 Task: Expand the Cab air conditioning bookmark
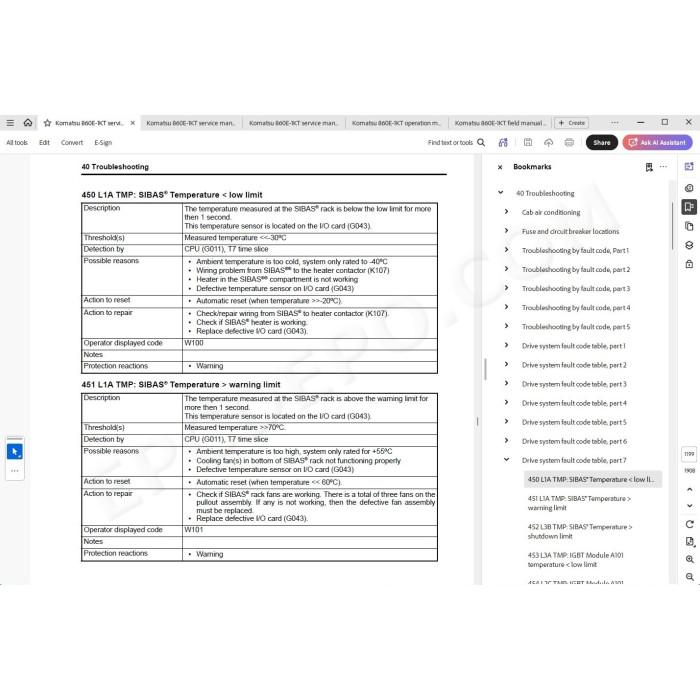(x=506, y=212)
